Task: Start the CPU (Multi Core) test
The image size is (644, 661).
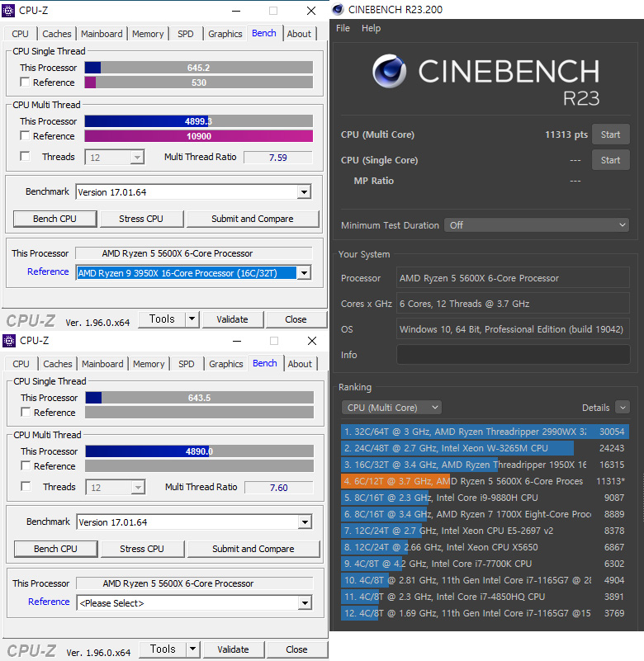Action: click(611, 135)
